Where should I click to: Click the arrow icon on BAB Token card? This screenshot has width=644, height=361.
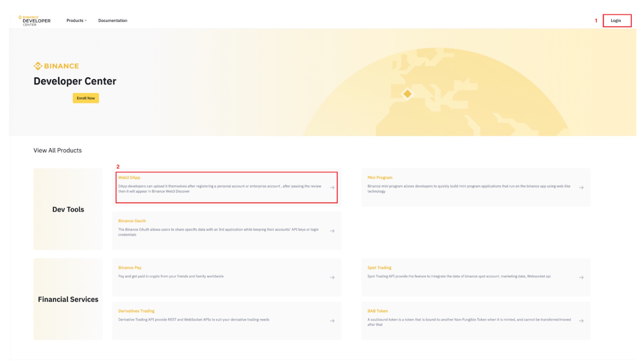[581, 321]
